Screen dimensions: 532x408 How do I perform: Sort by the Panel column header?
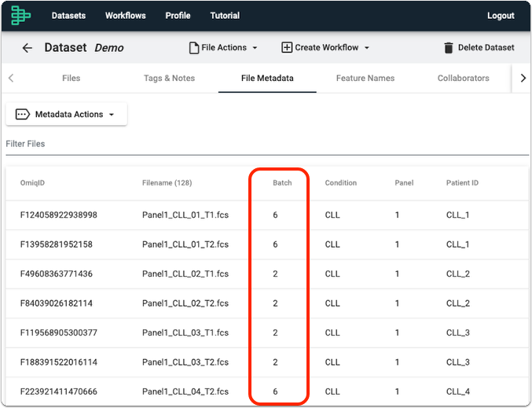[404, 183]
